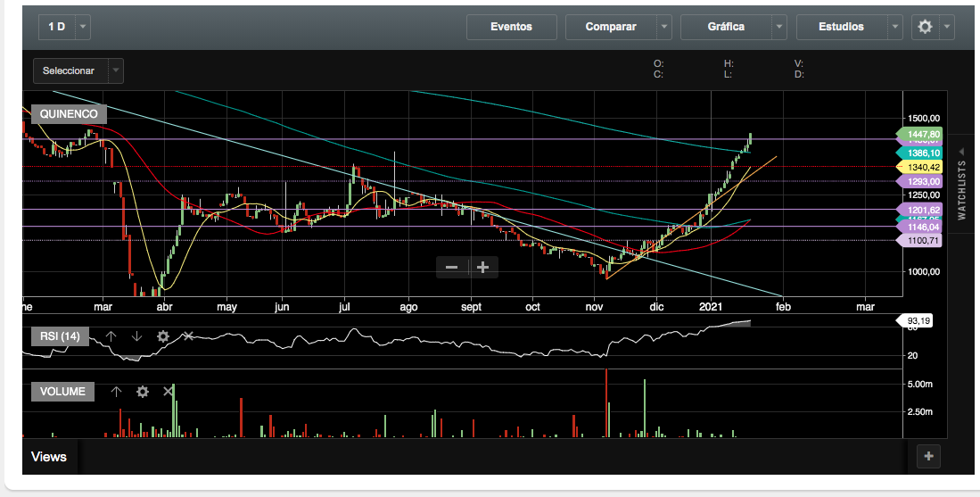Close the Volume panel
Image resolution: width=980 pixels, height=497 pixels.
pos(168,392)
